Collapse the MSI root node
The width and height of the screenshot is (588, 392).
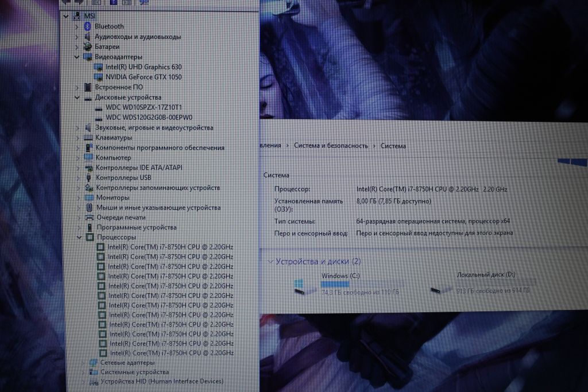[x=67, y=16]
